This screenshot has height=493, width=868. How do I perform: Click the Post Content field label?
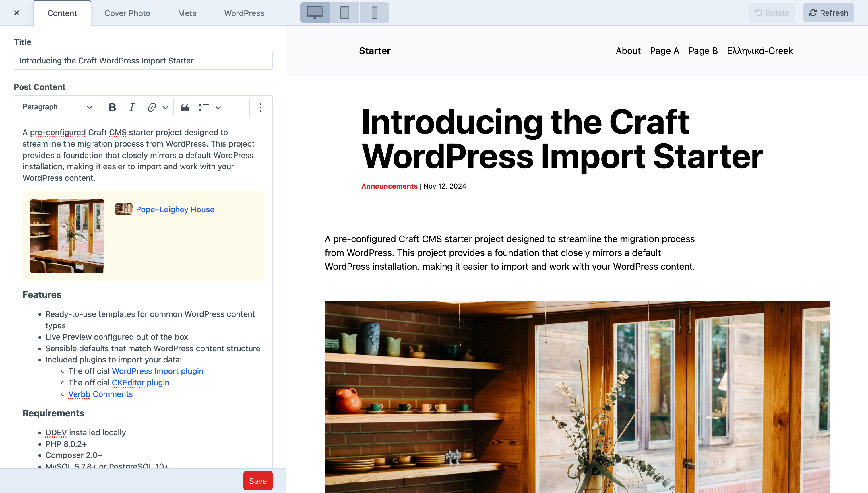39,87
